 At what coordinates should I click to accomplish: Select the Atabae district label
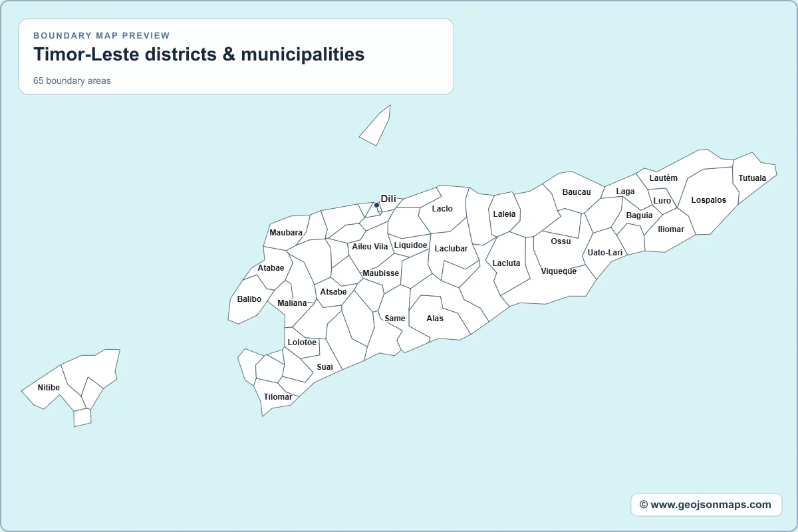(271, 268)
